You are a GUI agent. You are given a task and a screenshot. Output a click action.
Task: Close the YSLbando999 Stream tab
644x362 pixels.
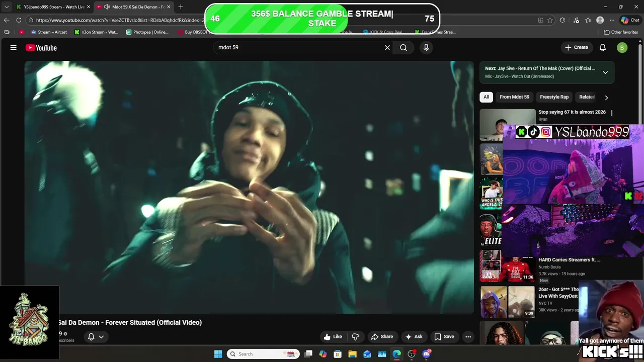tap(89, 7)
